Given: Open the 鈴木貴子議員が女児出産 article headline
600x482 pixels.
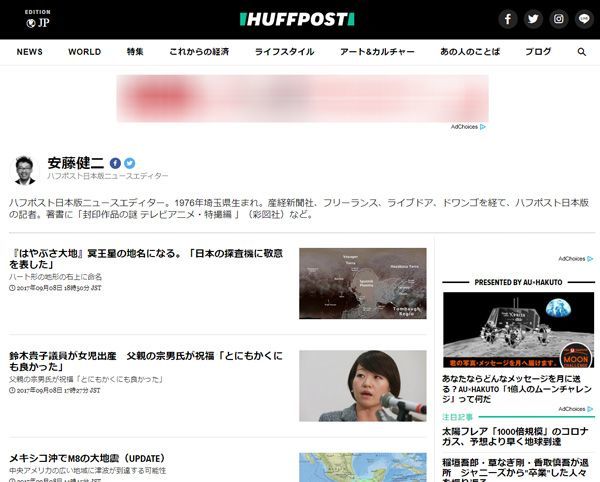Looking at the screenshot, I should 146,362.
